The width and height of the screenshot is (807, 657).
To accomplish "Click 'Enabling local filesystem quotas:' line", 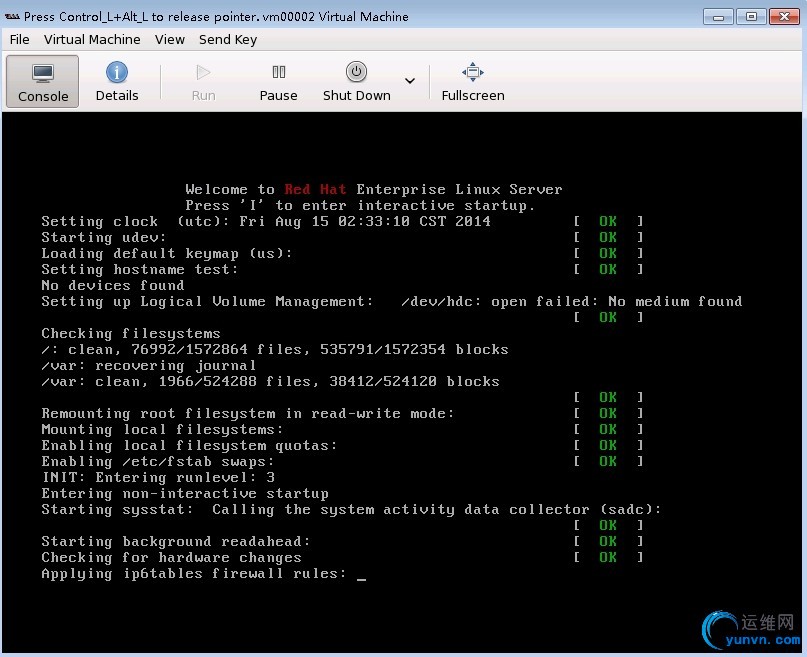I will tap(189, 446).
